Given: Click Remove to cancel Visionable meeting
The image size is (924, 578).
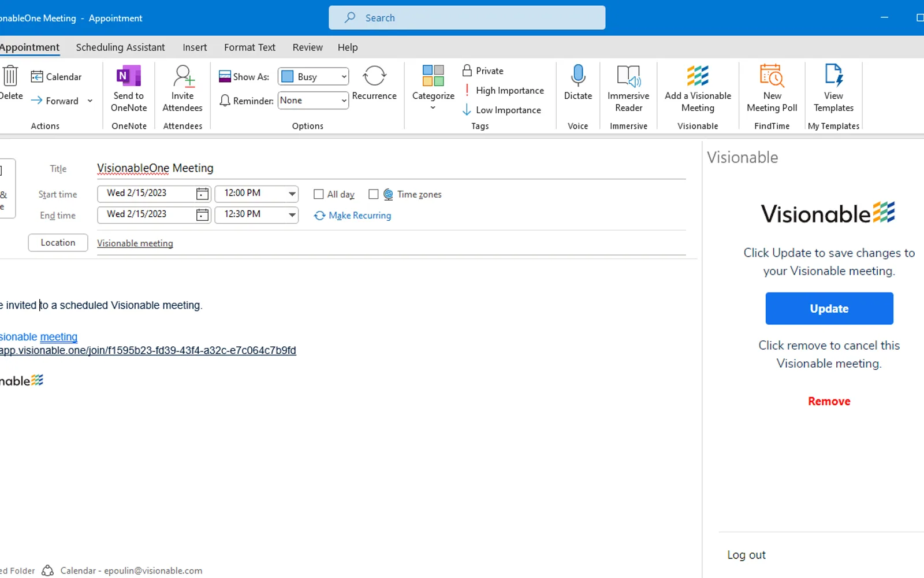Looking at the screenshot, I should [829, 401].
